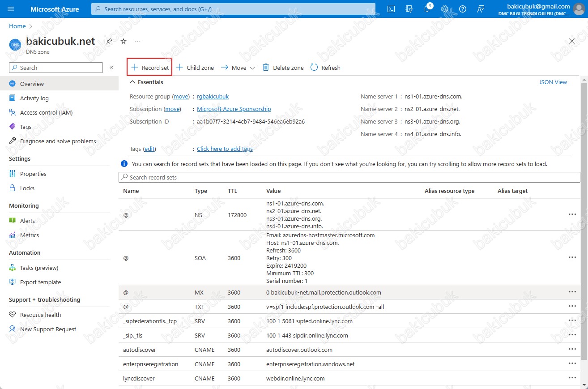Image resolution: width=588 pixels, height=389 pixels.
Task: Open the ellipsis menu on the enterpriseregistration row
Action: (x=572, y=363)
